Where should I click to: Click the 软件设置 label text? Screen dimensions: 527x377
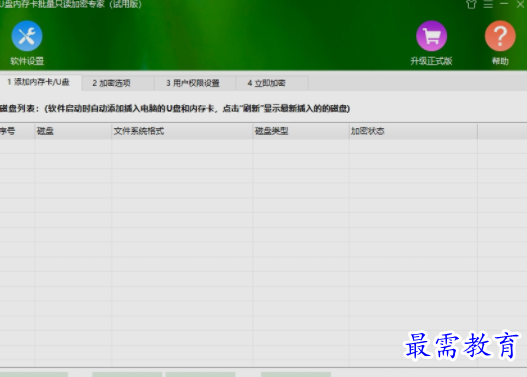coord(27,61)
